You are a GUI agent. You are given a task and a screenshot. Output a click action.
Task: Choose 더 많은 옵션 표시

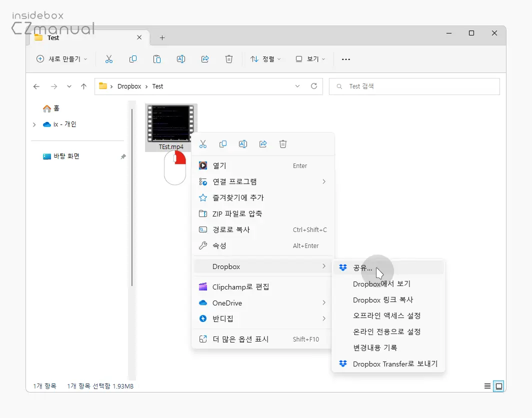tap(263, 339)
